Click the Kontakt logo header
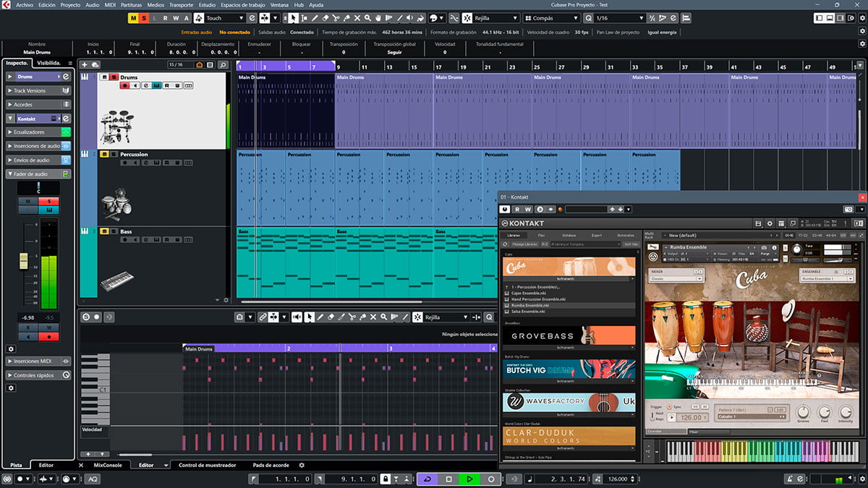The image size is (868, 488). pos(522,223)
